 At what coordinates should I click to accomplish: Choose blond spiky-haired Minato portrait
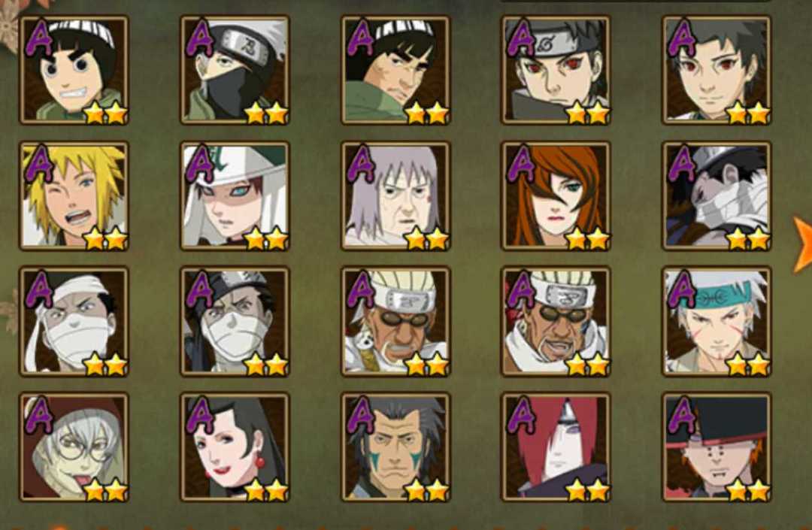pos(74,195)
